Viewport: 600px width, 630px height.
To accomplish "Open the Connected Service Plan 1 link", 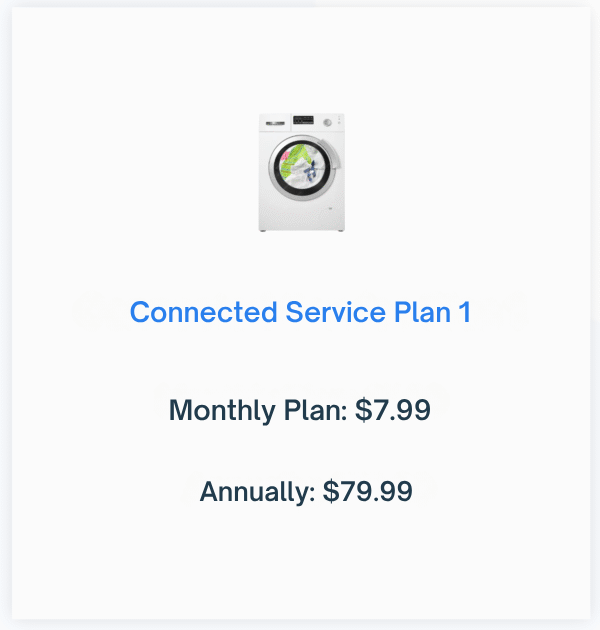I will (x=300, y=312).
